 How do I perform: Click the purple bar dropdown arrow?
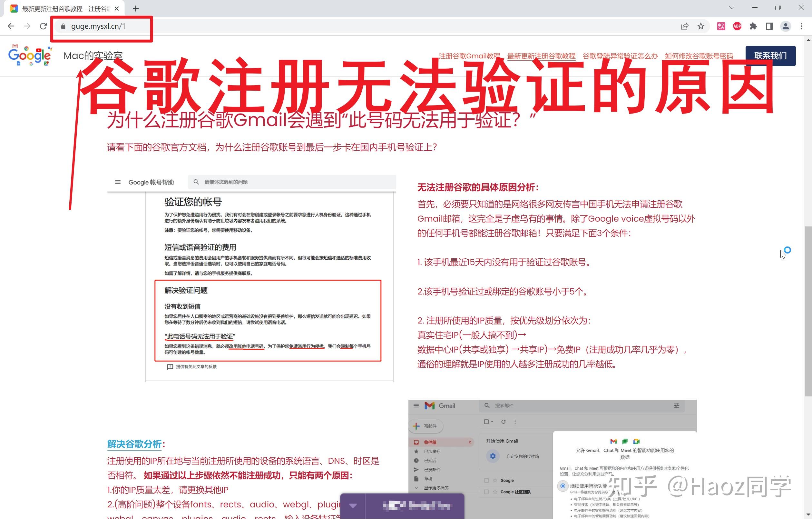tap(353, 505)
